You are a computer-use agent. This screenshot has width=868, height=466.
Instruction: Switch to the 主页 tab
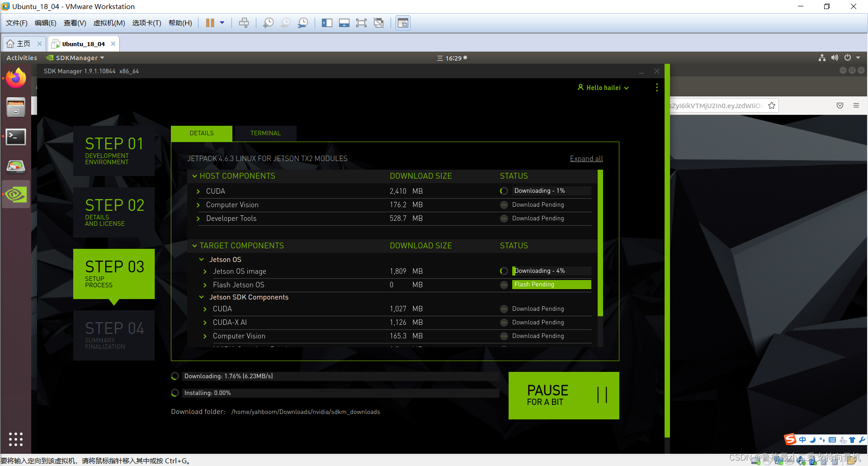pyautogui.click(x=19, y=44)
